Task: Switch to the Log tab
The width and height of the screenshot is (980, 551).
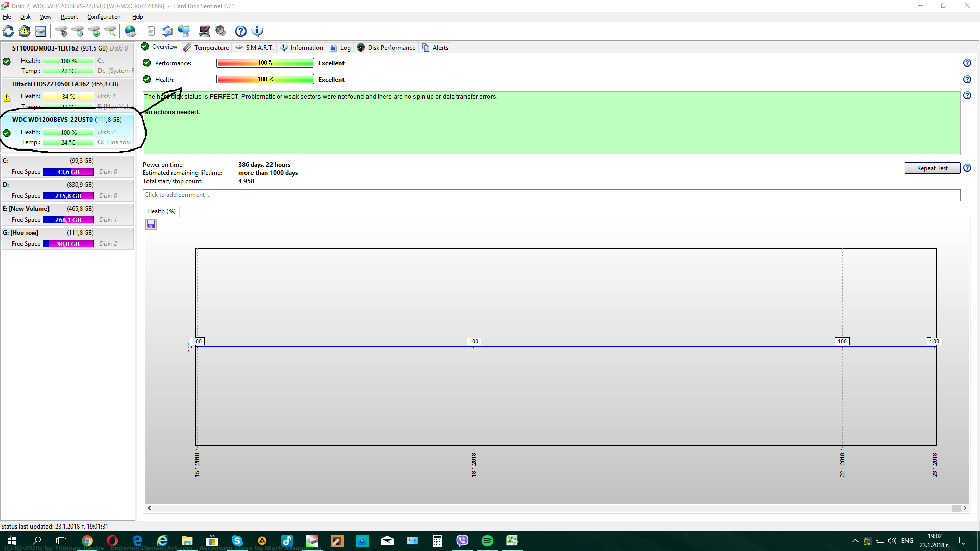Action: click(340, 47)
